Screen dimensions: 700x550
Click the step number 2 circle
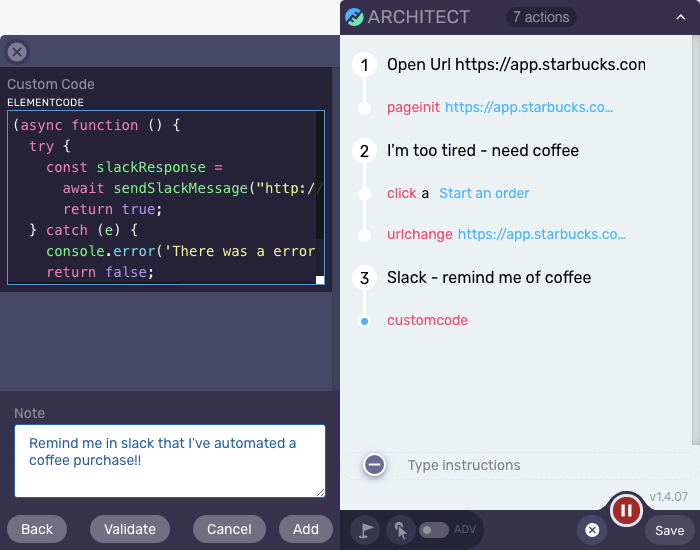coord(364,151)
